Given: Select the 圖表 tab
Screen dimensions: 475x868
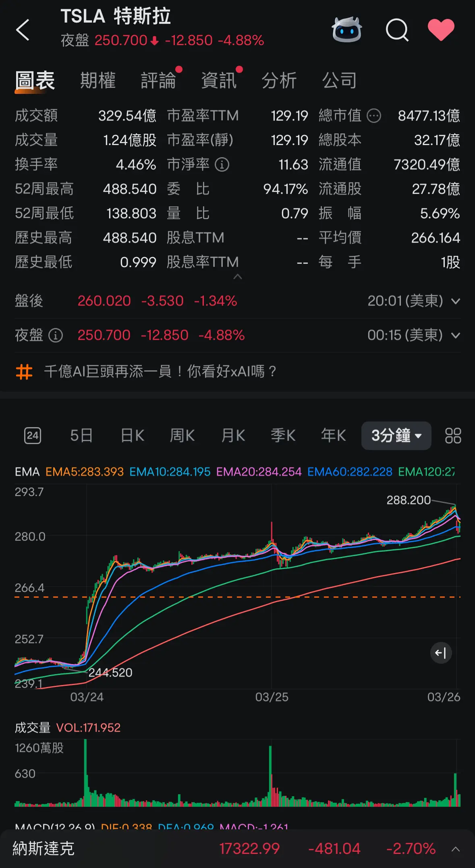Looking at the screenshot, I should [35, 81].
